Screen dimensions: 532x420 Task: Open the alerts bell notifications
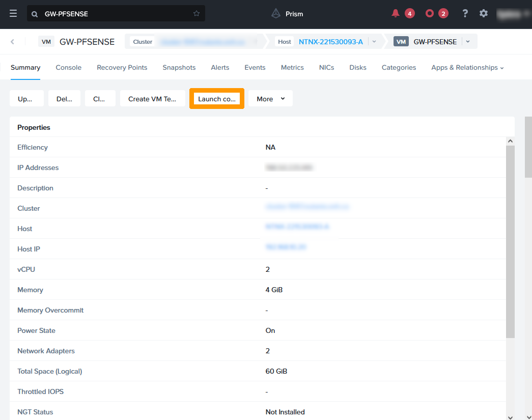click(x=396, y=14)
